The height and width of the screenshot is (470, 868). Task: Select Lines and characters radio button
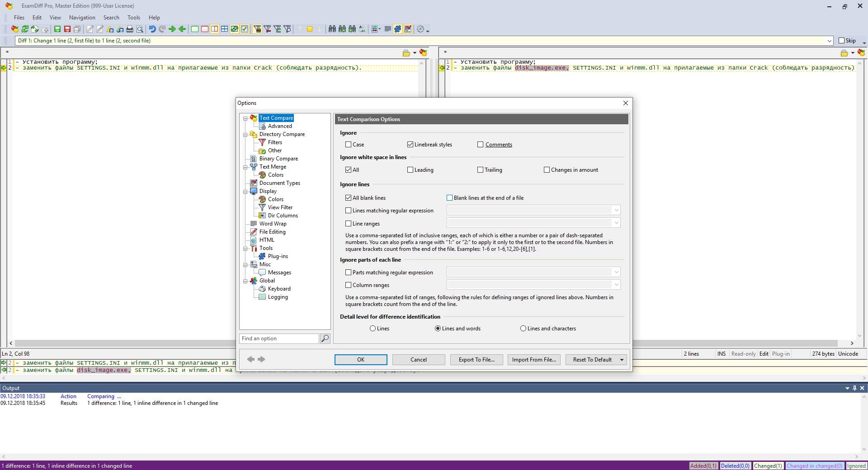(523, 329)
